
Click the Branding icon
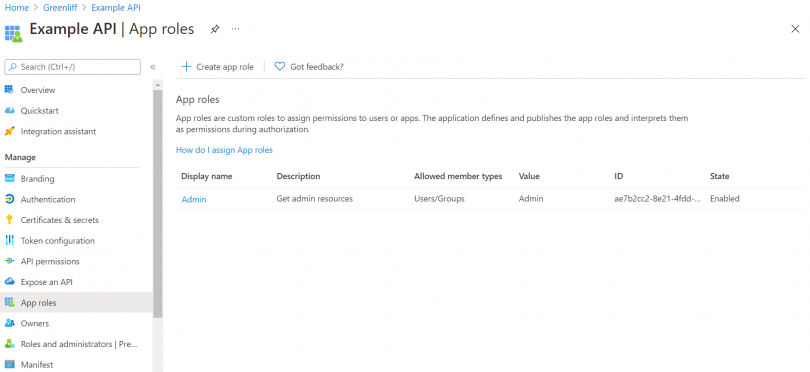(x=9, y=179)
